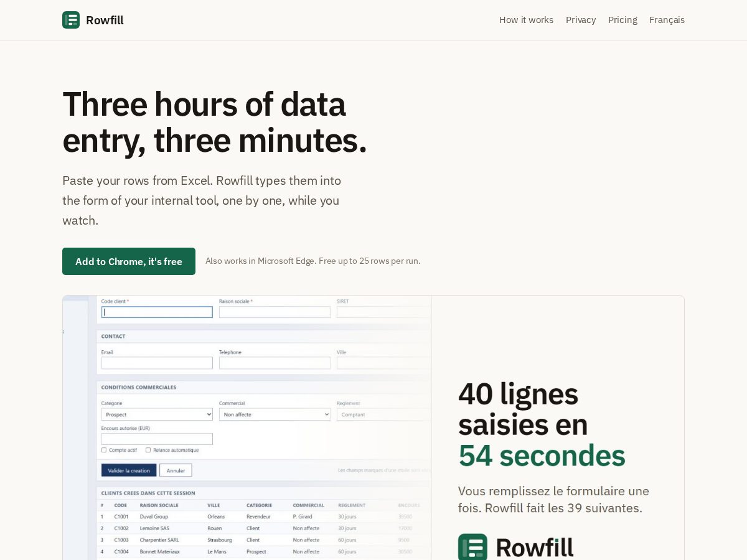747x560 pixels.
Task: Click the C1002 code cell
Action: point(121,528)
